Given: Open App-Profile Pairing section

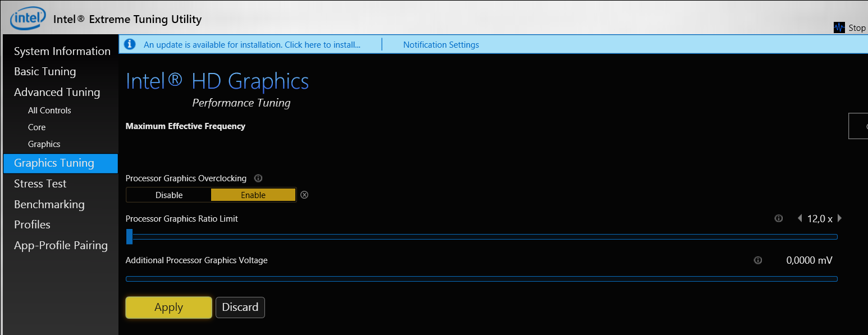Looking at the screenshot, I should tap(61, 245).
